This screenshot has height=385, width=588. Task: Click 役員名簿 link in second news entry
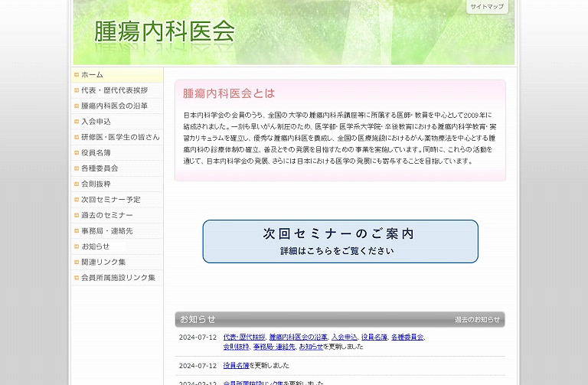click(x=237, y=365)
